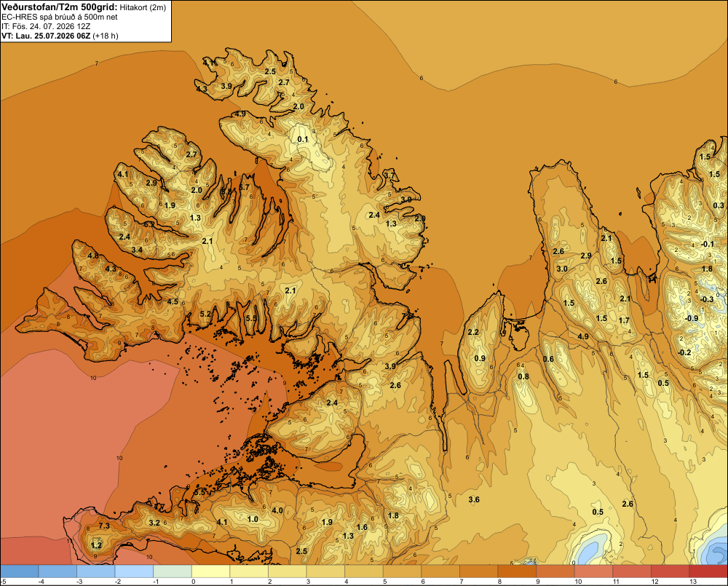The width and height of the screenshot is (728, 586).
Task: Click the legend color between -2 and -1
Action: pyautogui.click(x=134, y=571)
